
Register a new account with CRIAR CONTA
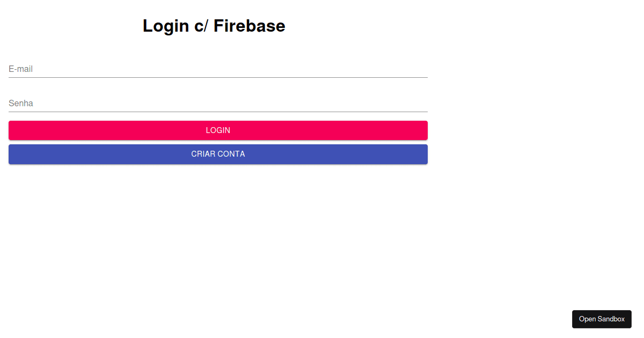click(218, 154)
